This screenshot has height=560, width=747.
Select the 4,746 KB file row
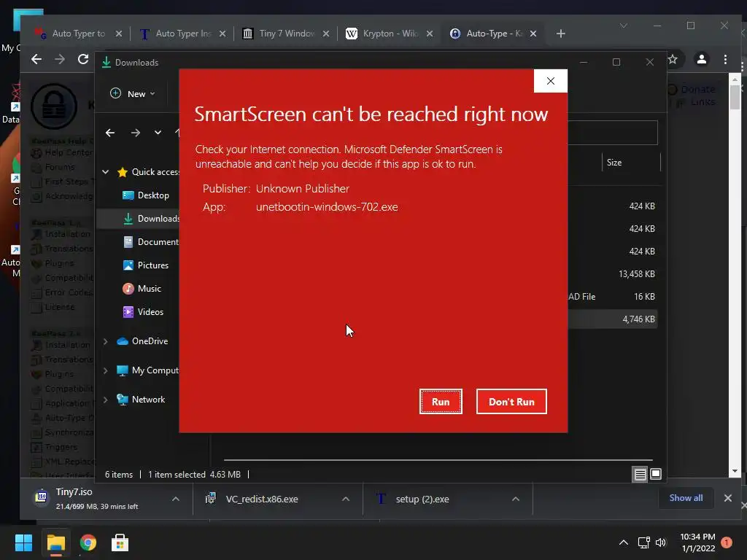[x=612, y=319]
